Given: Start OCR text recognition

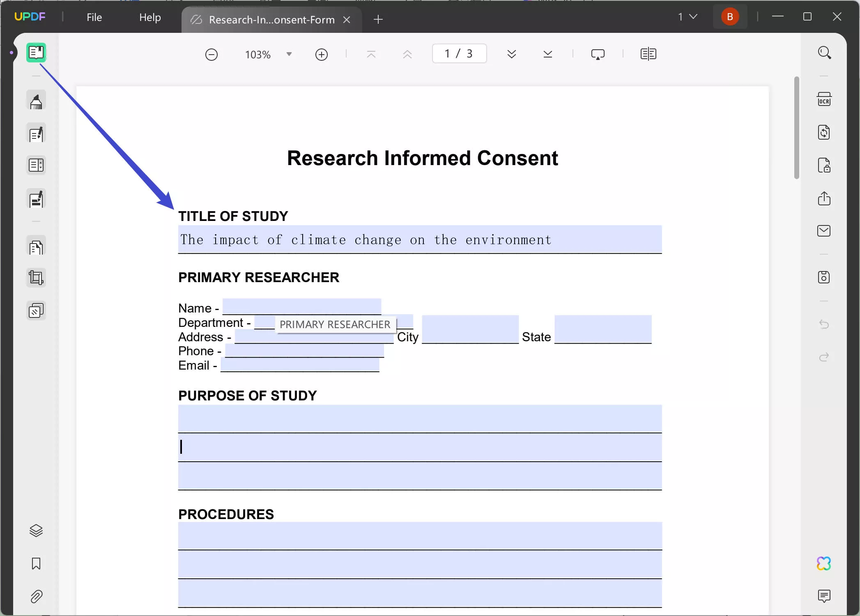Looking at the screenshot, I should click(825, 99).
